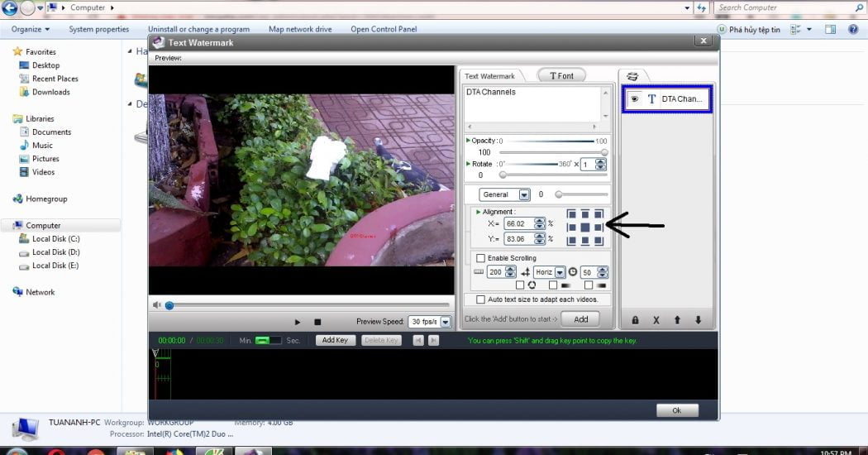Open the General effect dropdown
Screen dimensions: 868x455
click(x=523, y=195)
